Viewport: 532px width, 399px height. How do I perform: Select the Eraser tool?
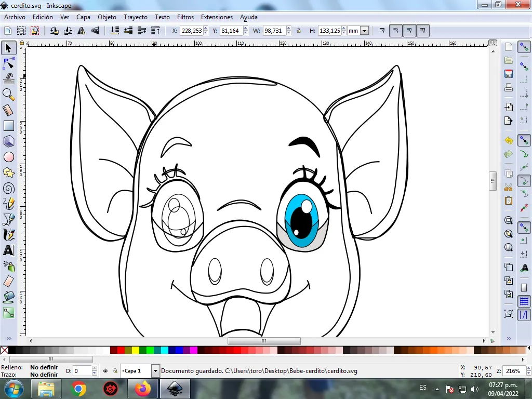coord(8,281)
